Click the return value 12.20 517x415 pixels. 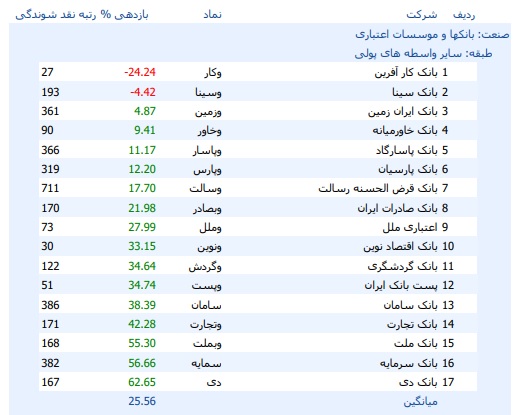(x=142, y=169)
